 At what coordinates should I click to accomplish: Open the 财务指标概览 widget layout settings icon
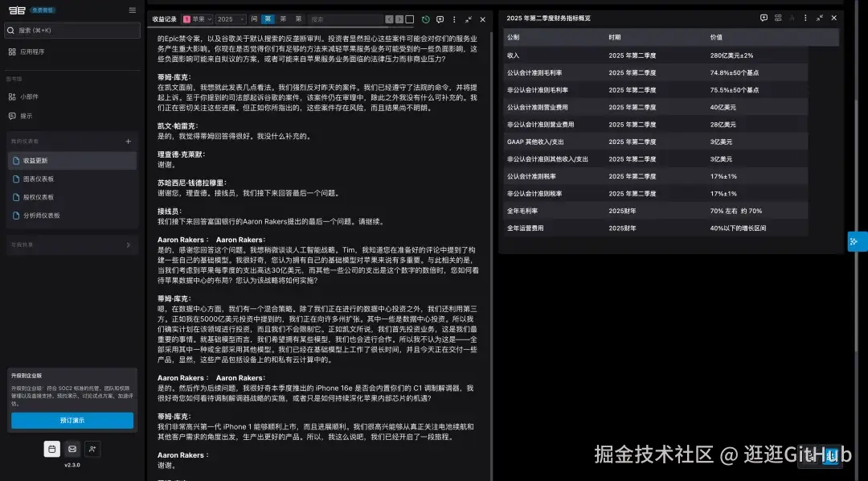click(x=778, y=18)
